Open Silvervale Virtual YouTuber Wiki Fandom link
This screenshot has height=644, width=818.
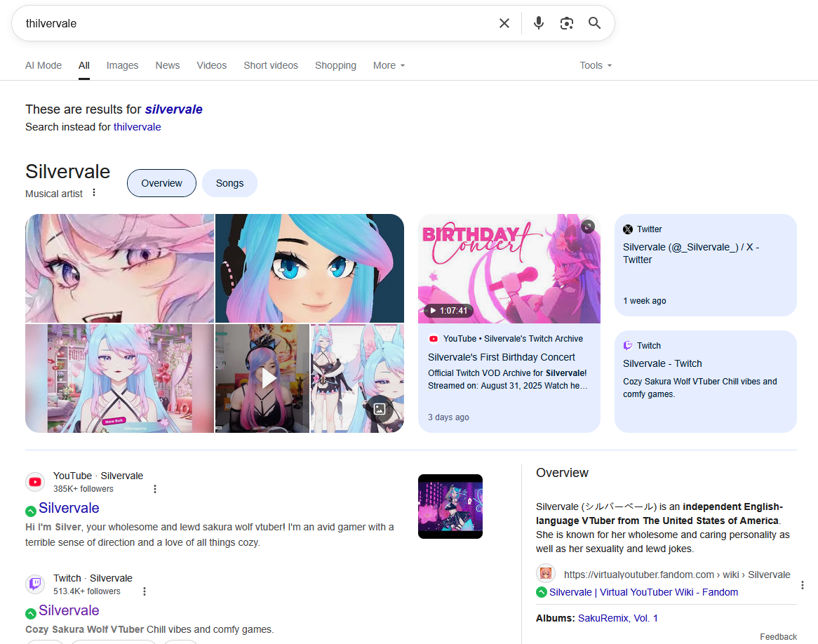click(x=643, y=592)
